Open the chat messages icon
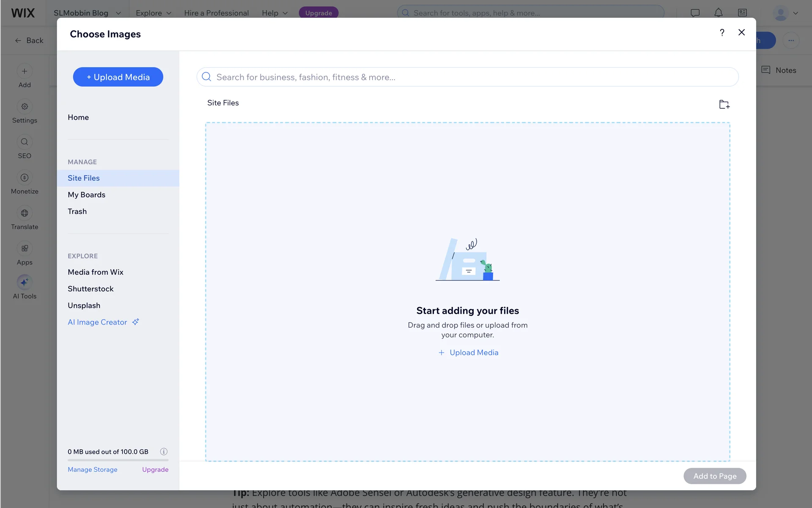This screenshot has height=508, width=812. [695, 13]
